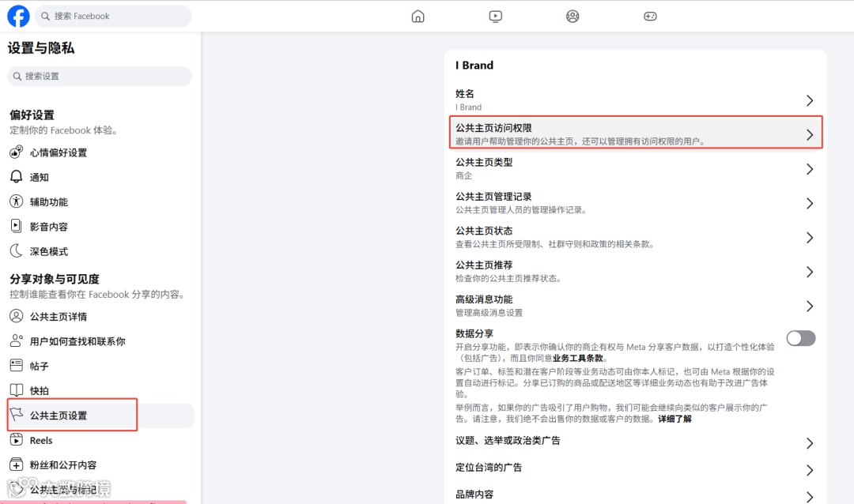Image resolution: width=854 pixels, height=504 pixels.
Task: Expand the 议题、选举或政治类广告 chevron
Action: [x=810, y=444]
